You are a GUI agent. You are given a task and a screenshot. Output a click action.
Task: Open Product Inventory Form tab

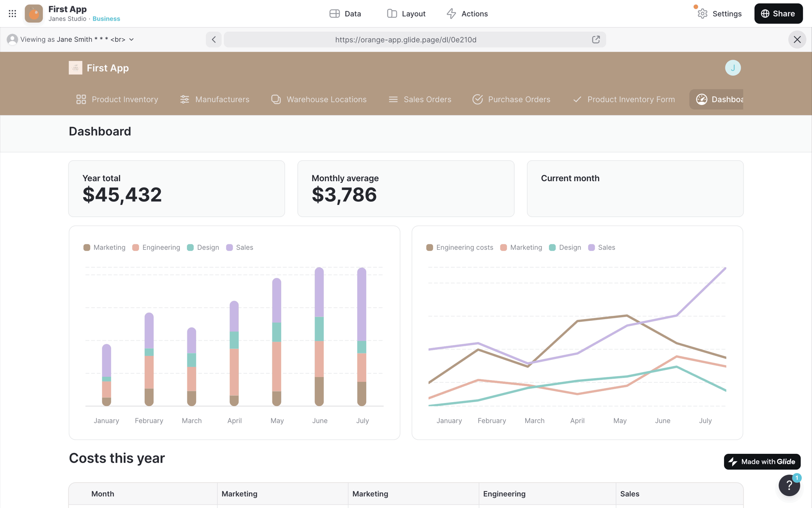coord(624,99)
